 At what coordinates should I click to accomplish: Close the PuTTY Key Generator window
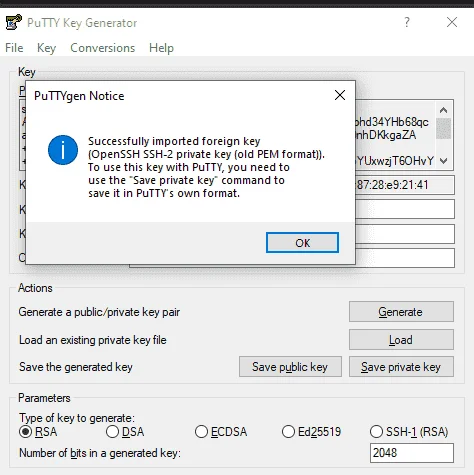[x=452, y=22]
